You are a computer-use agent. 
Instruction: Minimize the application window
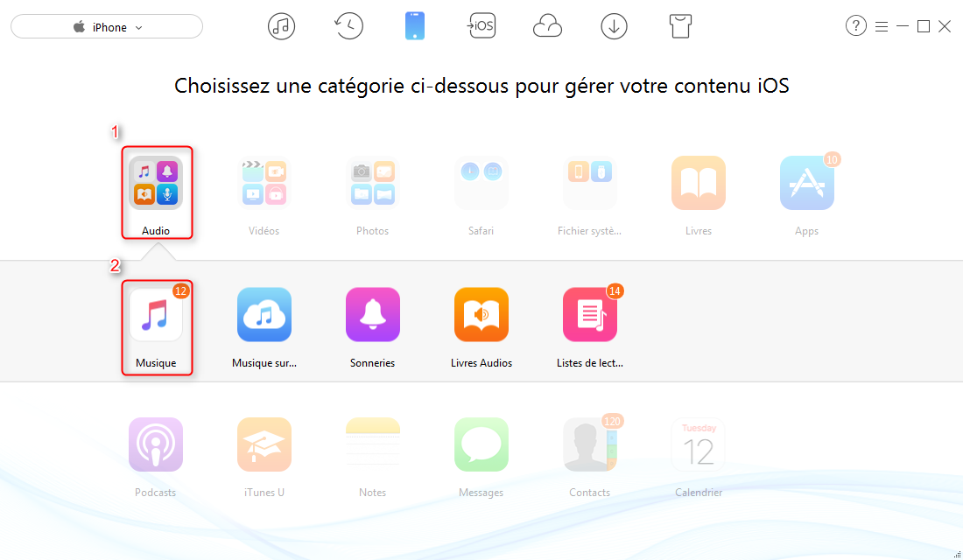click(x=903, y=26)
